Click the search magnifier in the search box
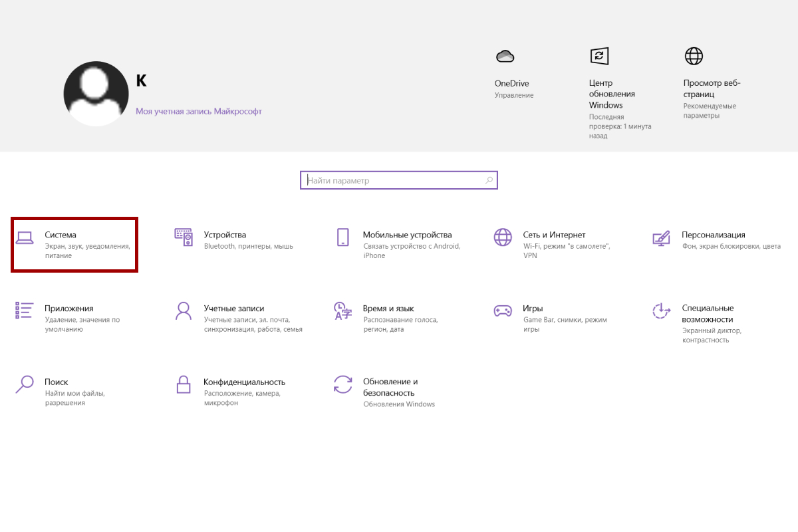 tap(489, 180)
